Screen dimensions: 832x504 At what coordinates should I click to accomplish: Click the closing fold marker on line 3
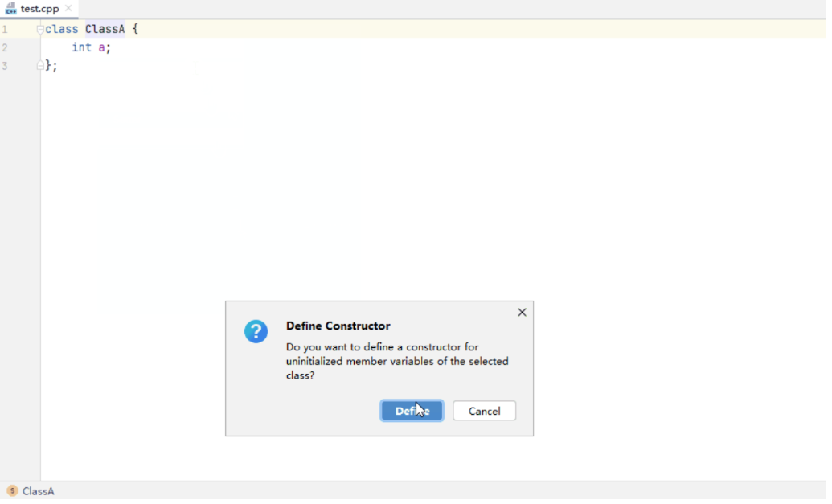[40, 66]
